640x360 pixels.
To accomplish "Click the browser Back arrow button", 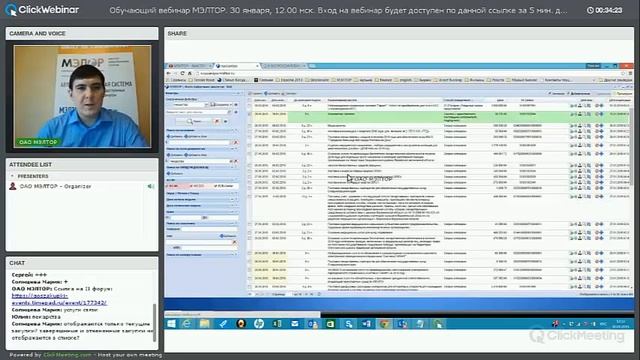I will (x=169, y=73).
